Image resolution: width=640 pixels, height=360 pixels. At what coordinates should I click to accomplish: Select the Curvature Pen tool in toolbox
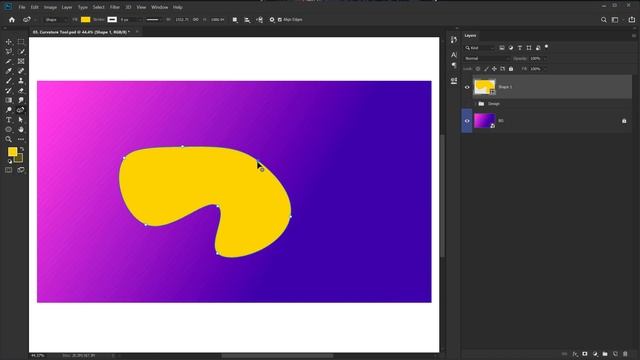(21, 110)
